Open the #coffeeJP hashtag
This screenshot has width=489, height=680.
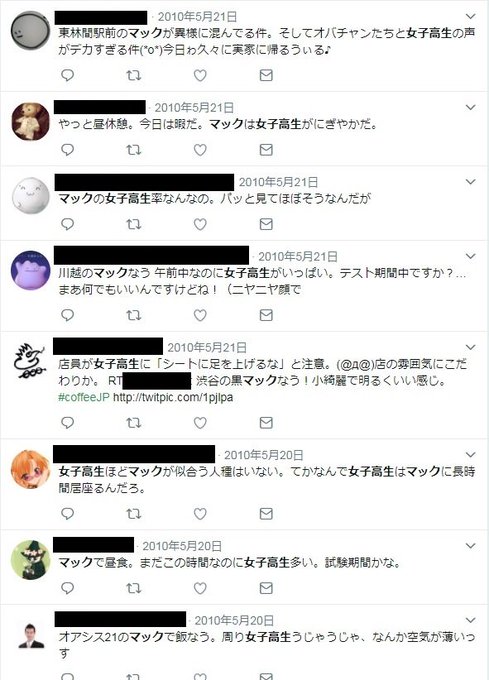[84, 397]
